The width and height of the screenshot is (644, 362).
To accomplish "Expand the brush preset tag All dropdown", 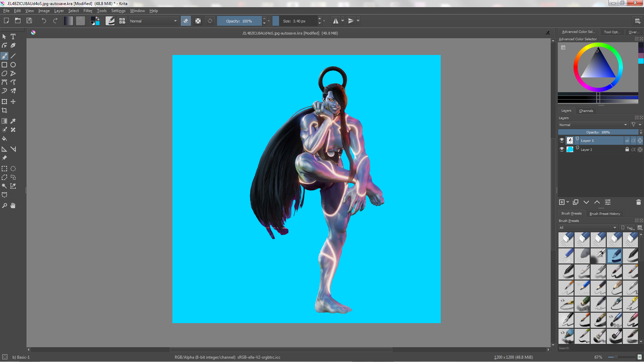I will [x=588, y=228].
